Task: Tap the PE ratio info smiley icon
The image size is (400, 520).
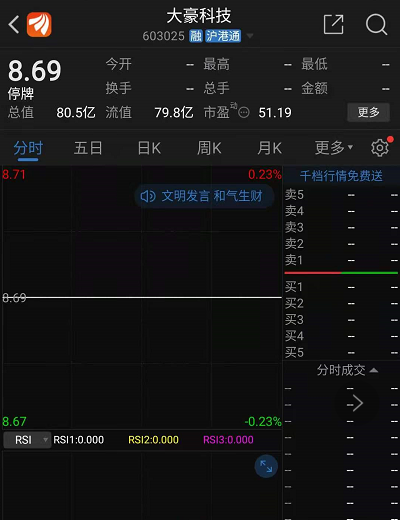Action: coord(244,113)
